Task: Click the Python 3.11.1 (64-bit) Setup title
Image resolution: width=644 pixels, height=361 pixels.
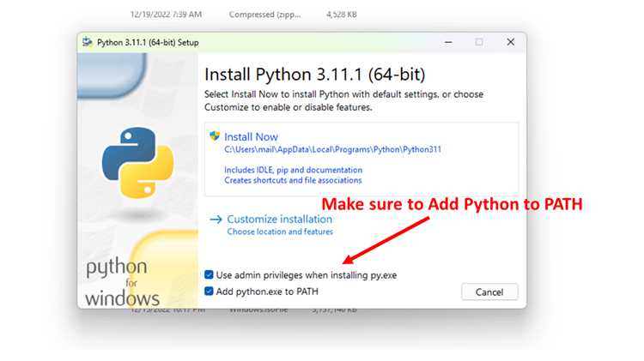Action: (148, 42)
